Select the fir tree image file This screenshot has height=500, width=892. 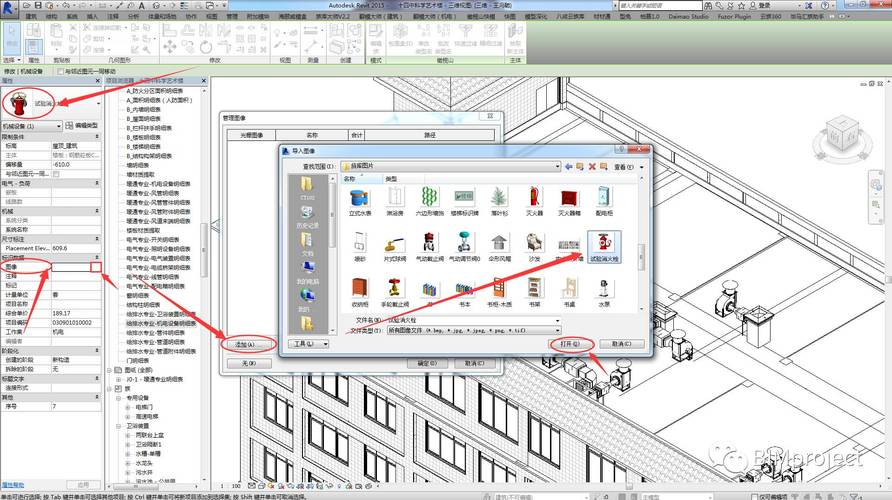click(x=499, y=202)
